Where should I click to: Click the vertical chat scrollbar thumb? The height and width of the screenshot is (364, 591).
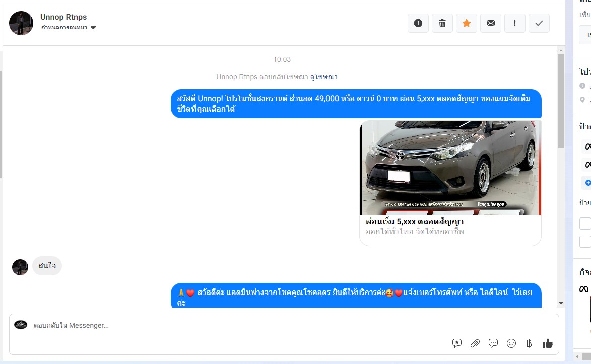click(561, 101)
